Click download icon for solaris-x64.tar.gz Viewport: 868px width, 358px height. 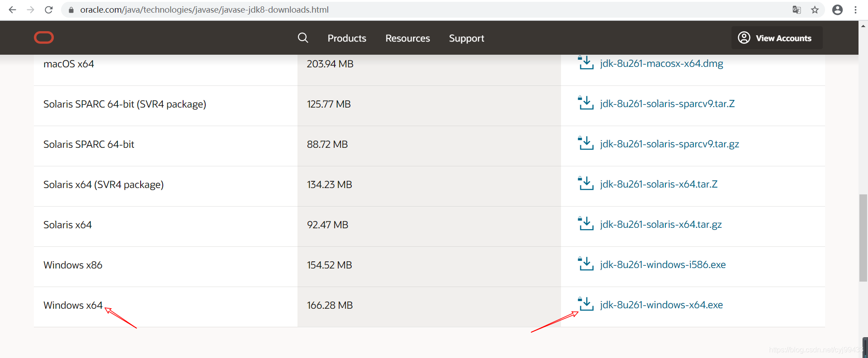coord(585,223)
